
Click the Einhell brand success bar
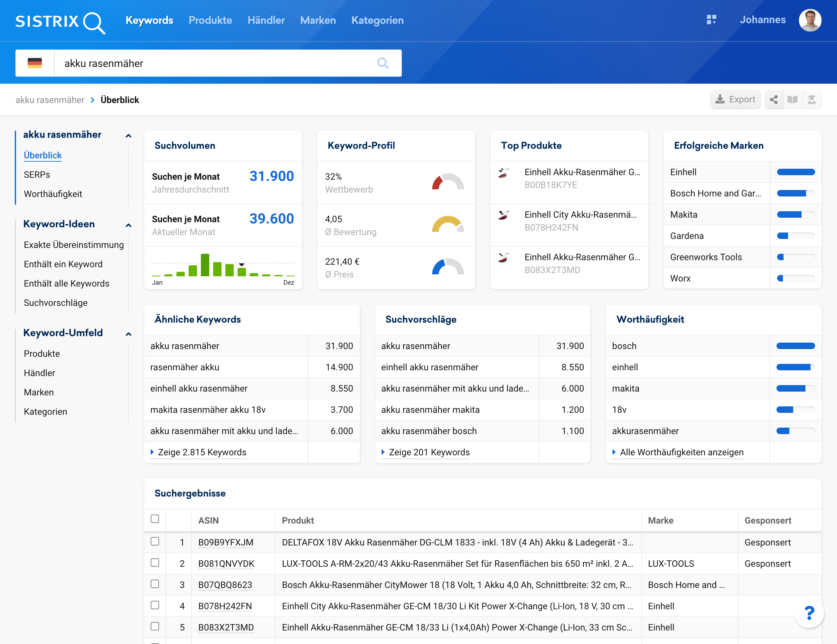point(795,172)
